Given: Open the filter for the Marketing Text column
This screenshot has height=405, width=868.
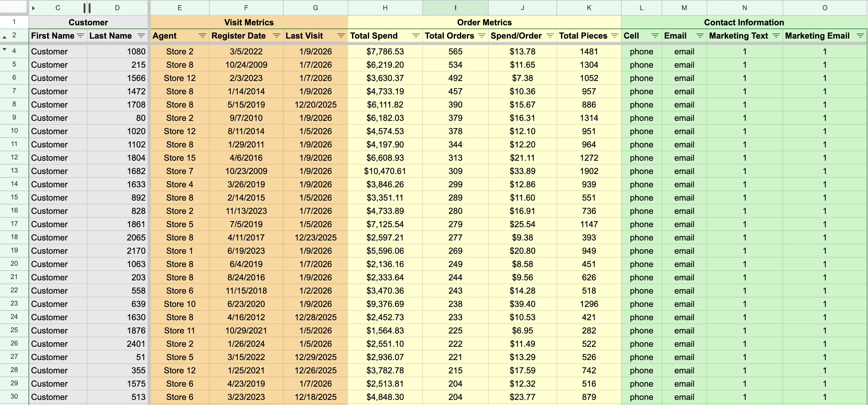Looking at the screenshot, I should 776,36.
